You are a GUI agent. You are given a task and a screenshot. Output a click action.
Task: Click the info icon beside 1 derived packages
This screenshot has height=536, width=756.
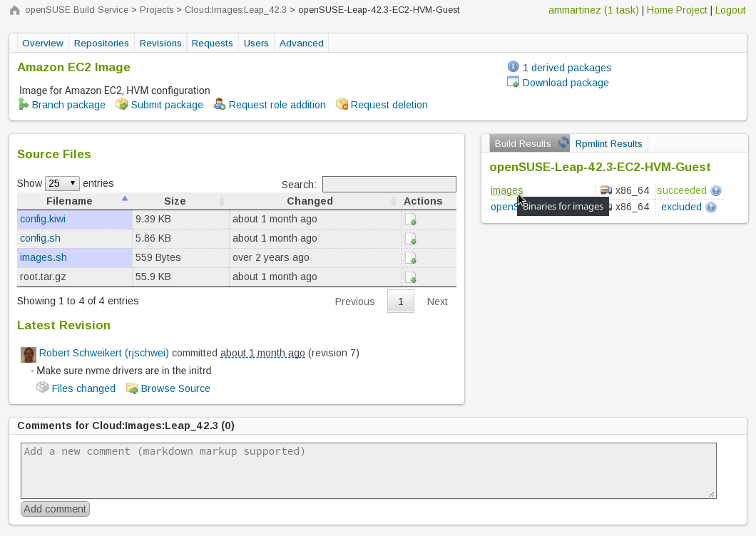(513, 67)
